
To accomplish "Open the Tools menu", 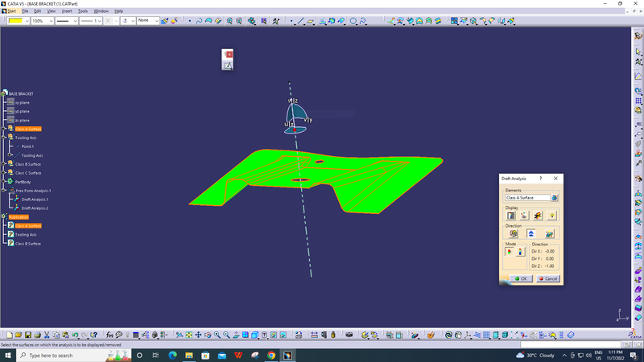I will (x=83, y=11).
